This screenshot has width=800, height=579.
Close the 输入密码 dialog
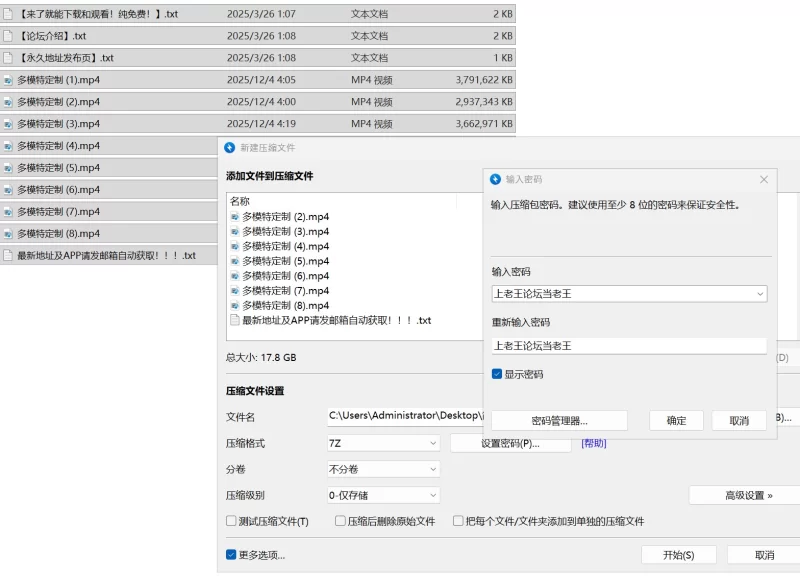(764, 179)
